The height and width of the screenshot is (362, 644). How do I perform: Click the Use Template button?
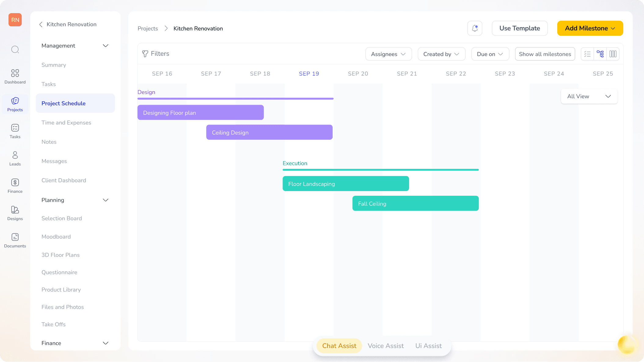click(x=519, y=28)
